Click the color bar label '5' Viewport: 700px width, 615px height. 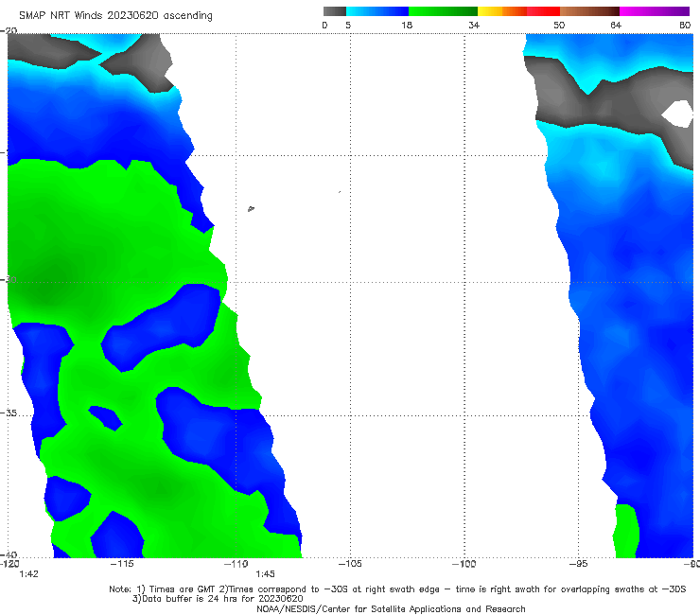(x=348, y=26)
